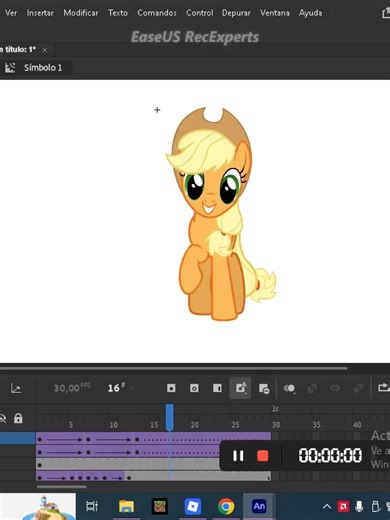Select first keyframe of gray third layer
The height and width of the screenshot is (520, 390).
click(x=40, y=465)
